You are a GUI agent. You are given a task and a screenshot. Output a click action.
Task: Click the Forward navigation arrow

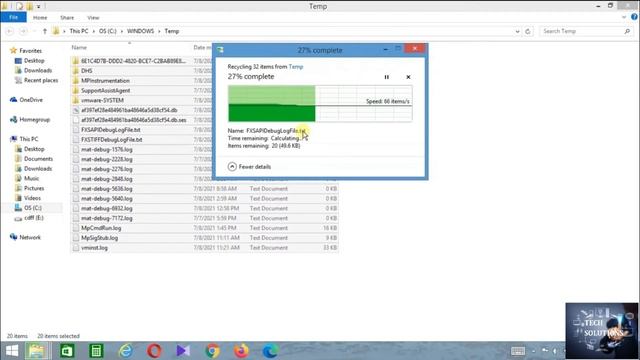click(23, 31)
